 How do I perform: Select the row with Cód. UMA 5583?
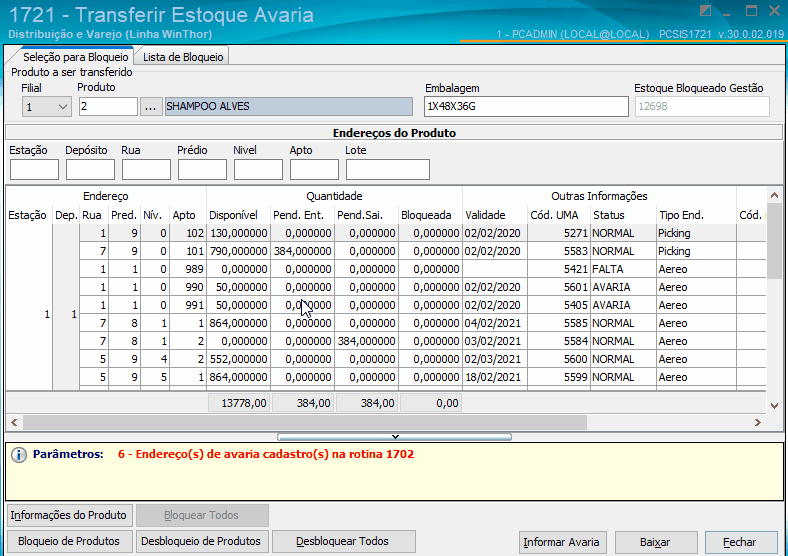422,251
